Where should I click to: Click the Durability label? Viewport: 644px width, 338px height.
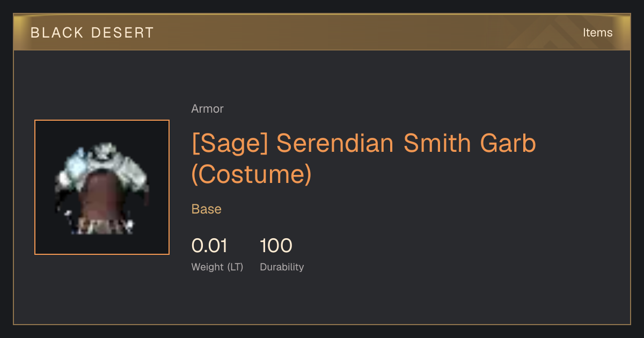(282, 267)
